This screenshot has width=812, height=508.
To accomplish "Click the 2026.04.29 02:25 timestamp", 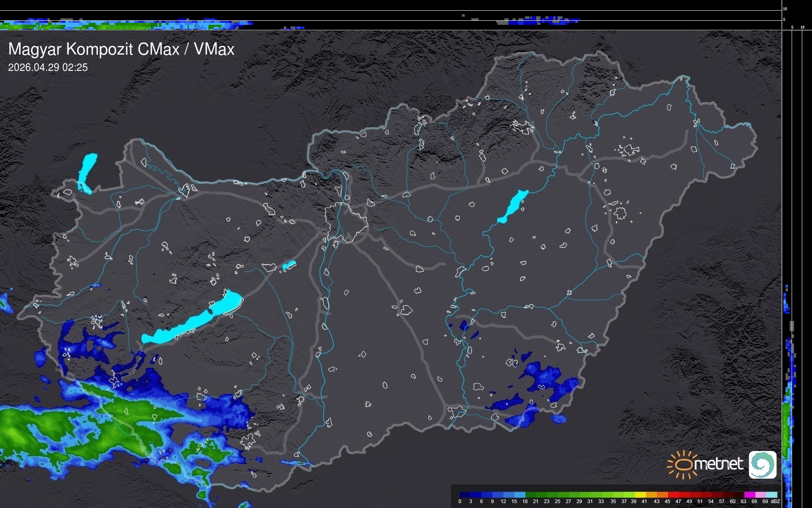I will click(48, 68).
